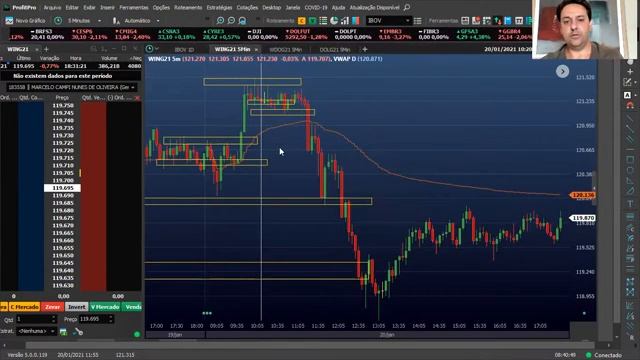Click the zoom out magnifier icon

[231, 20]
